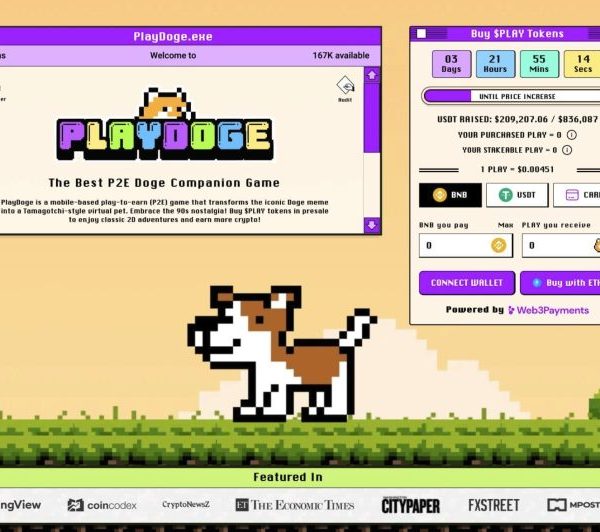Click the pixel dog character
The image size is (600, 532).
[282, 354]
